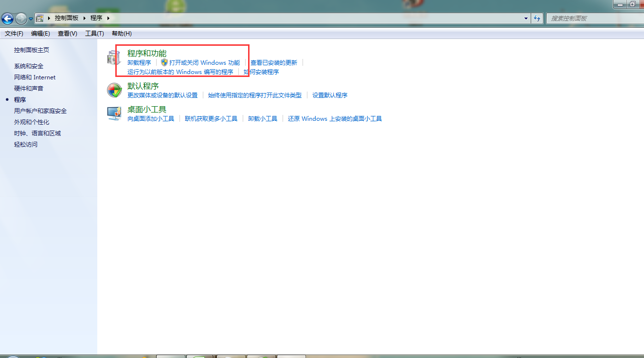Click shield icon beside 打开或关闭 Windows 功能
644x358 pixels.
click(164, 63)
